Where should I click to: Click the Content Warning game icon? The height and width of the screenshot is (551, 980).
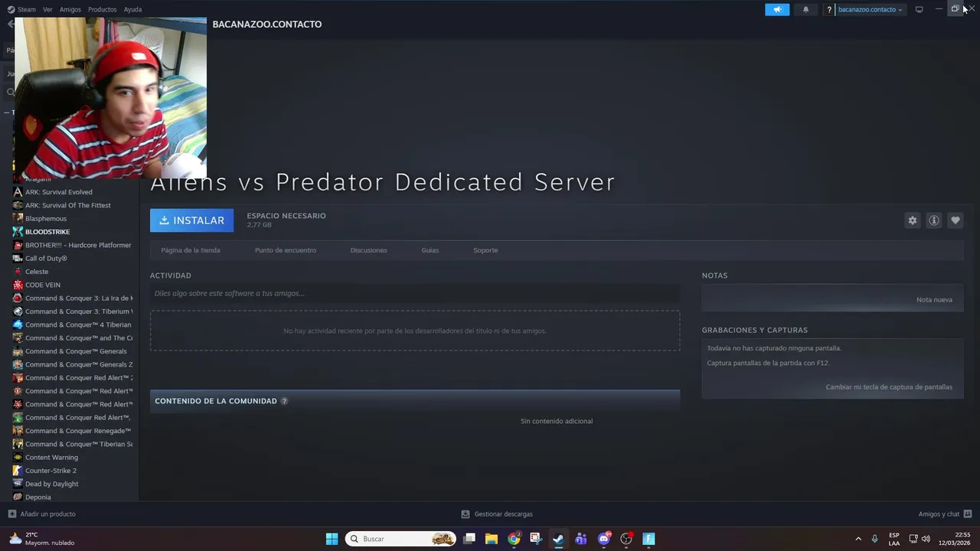click(18, 458)
